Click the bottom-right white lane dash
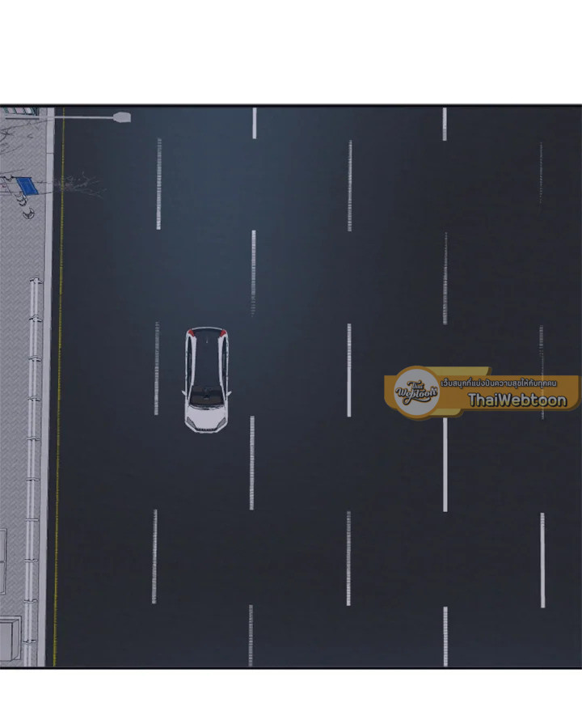The height and width of the screenshot is (728, 582). [x=542, y=560]
